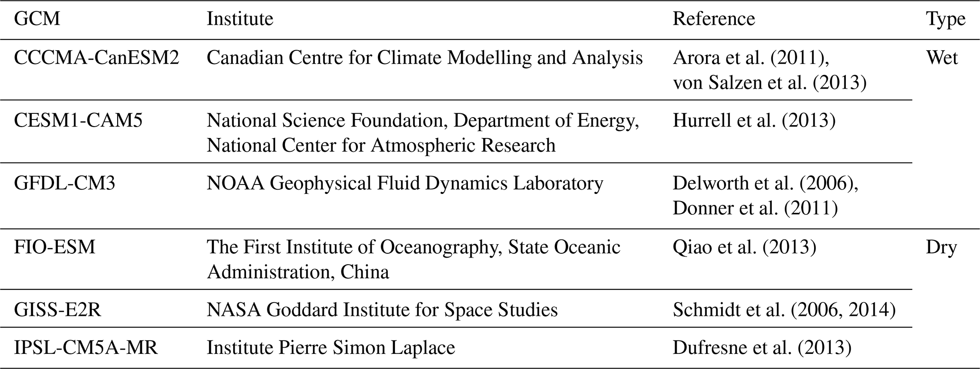Select the GISS-E2R model name
980x369 pixels.
pos(57,310)
